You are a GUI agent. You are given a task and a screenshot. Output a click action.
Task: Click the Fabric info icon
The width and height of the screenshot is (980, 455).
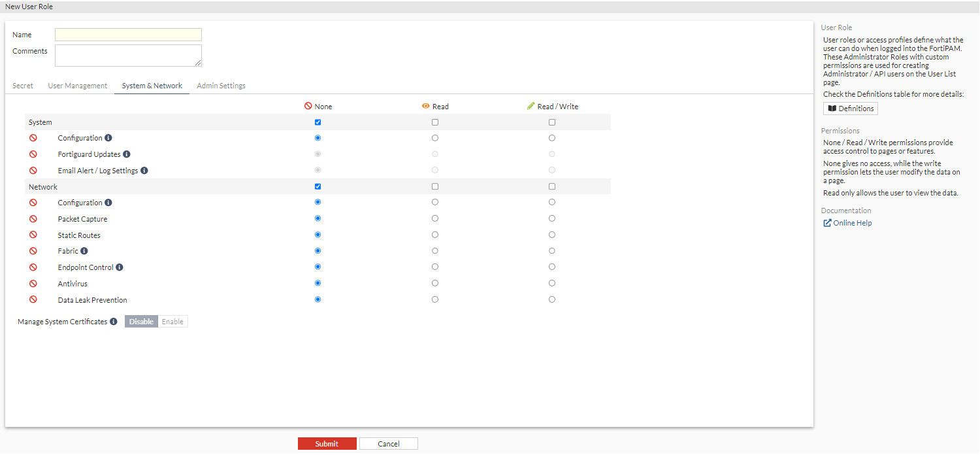84,251
